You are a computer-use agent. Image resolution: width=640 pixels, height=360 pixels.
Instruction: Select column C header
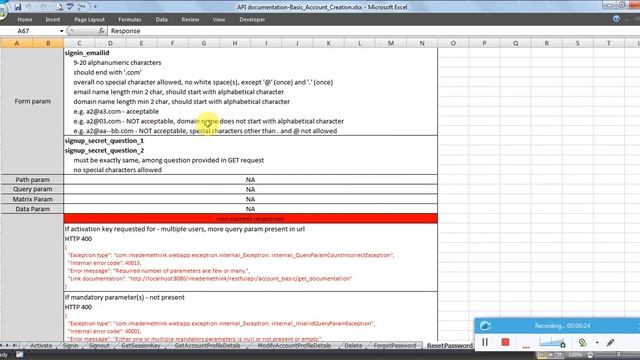pyautogui.click(x=79, y=43)
